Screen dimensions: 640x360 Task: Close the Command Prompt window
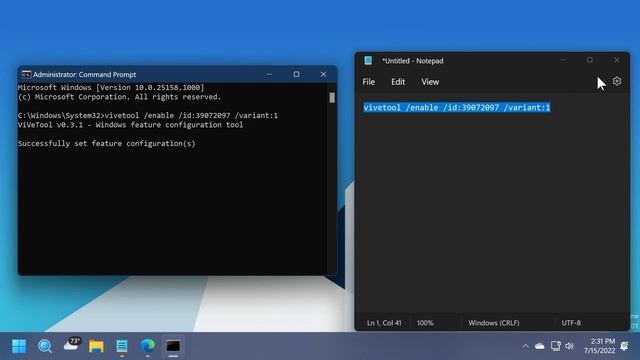[323, 74]
